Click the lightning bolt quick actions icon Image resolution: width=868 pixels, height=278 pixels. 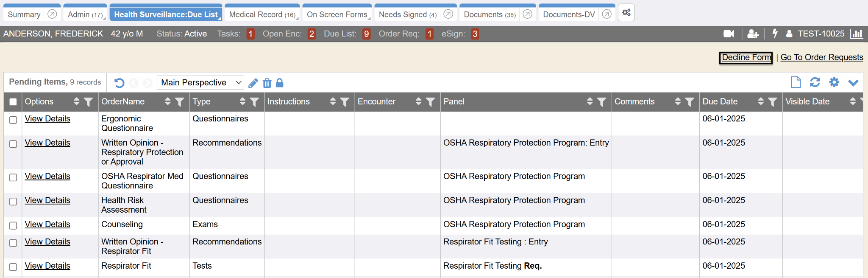tap(775, 34)
